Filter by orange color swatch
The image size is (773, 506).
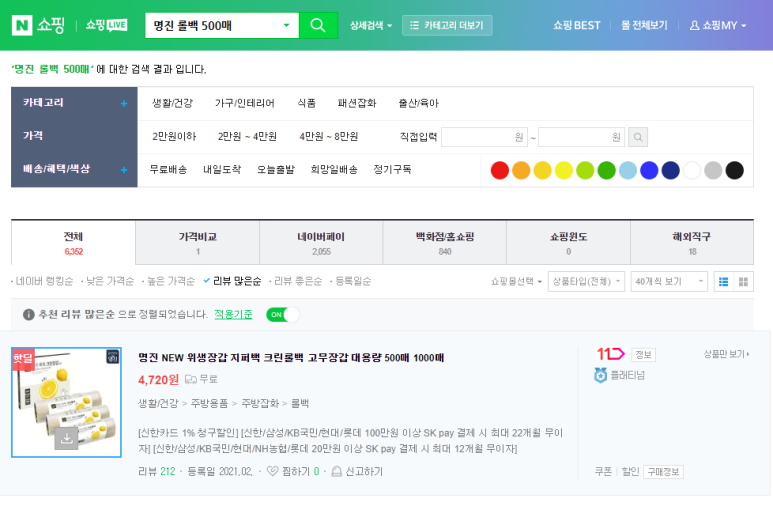[x=521, y=170]
